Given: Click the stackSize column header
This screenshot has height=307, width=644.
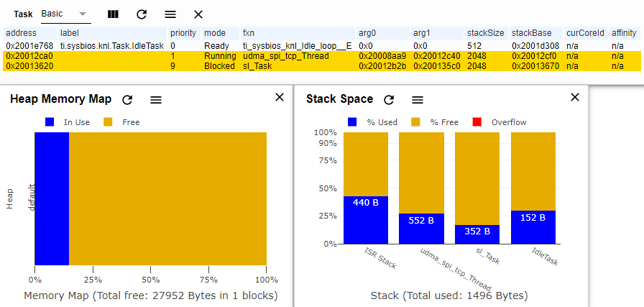Looking at the screenshot, I should pyautogui.click(x=485, y=33).
